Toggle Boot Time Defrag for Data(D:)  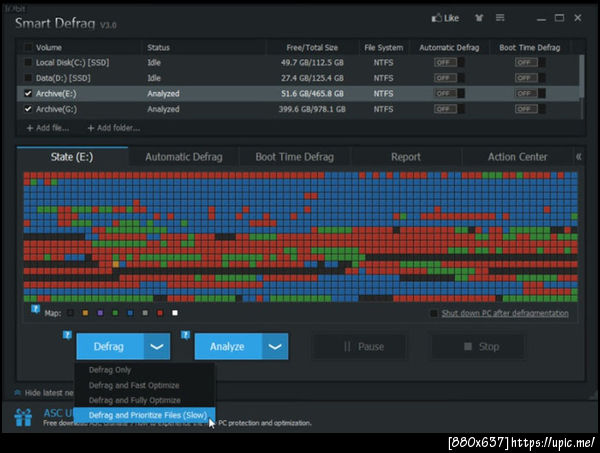[x=530, y=78]
